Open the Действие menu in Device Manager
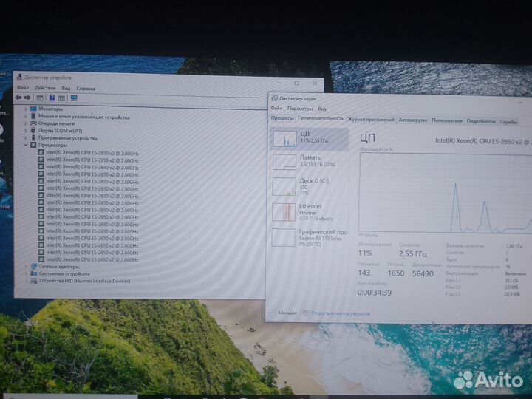532x399 pixels. click(x=45, y=88)
